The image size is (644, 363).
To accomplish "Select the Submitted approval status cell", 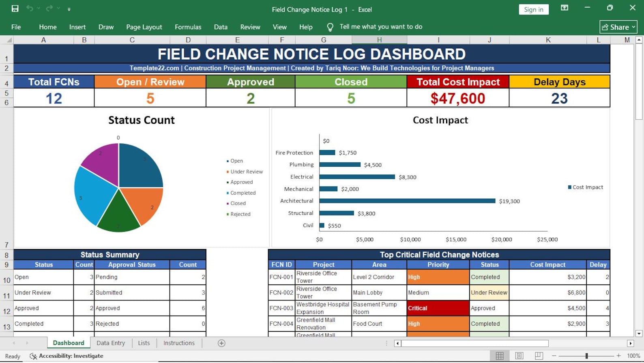I will pos(132,293).
